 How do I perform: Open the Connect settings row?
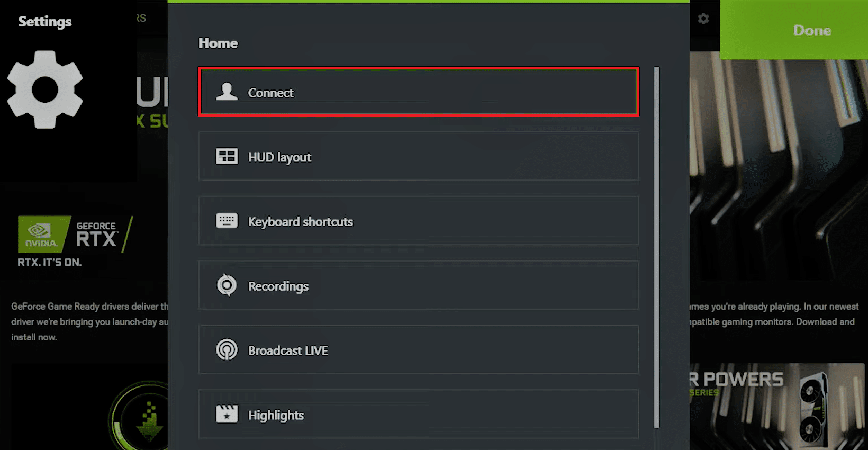tap(418, 92)
